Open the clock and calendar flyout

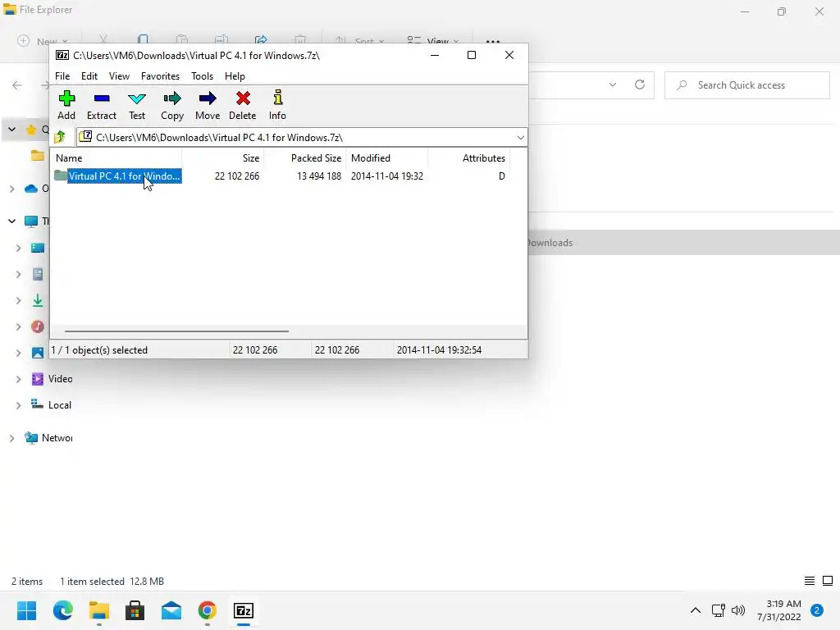779,610
